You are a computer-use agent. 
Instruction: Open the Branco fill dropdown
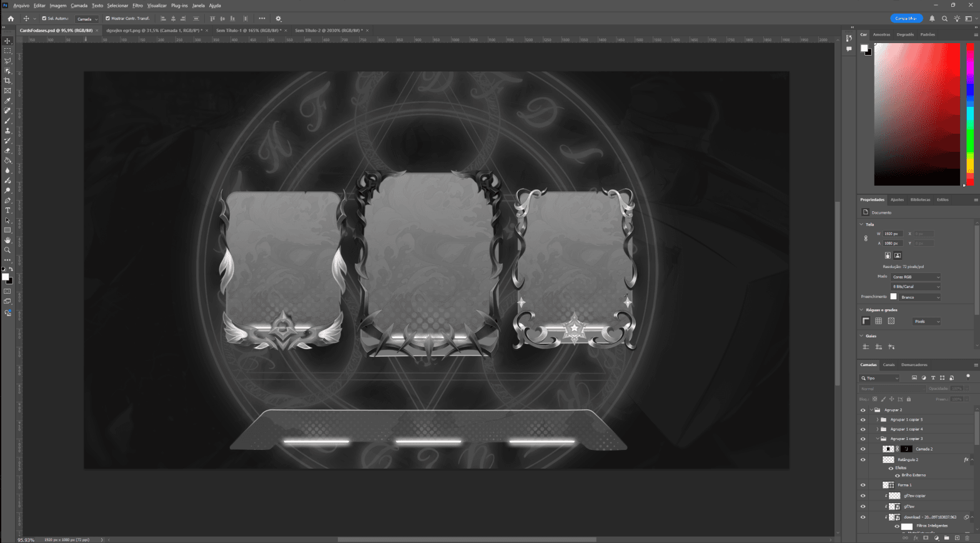pos(920,297)
